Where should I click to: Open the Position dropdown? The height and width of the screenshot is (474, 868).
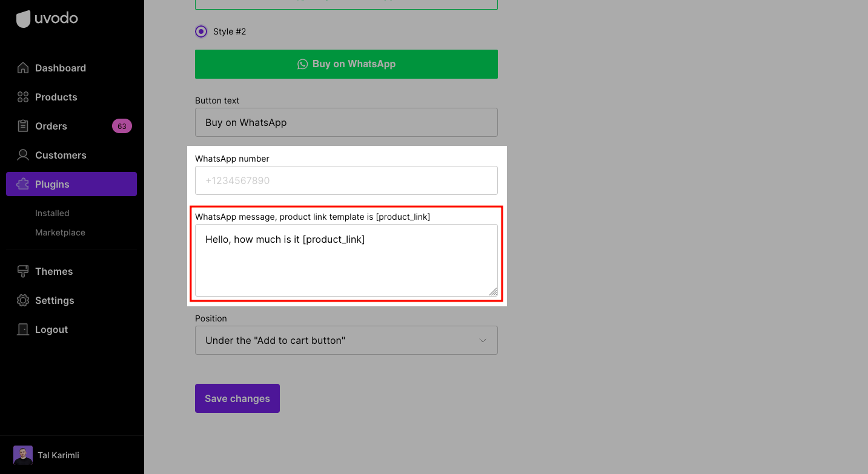pyautogui.click(x=346, y=340)
